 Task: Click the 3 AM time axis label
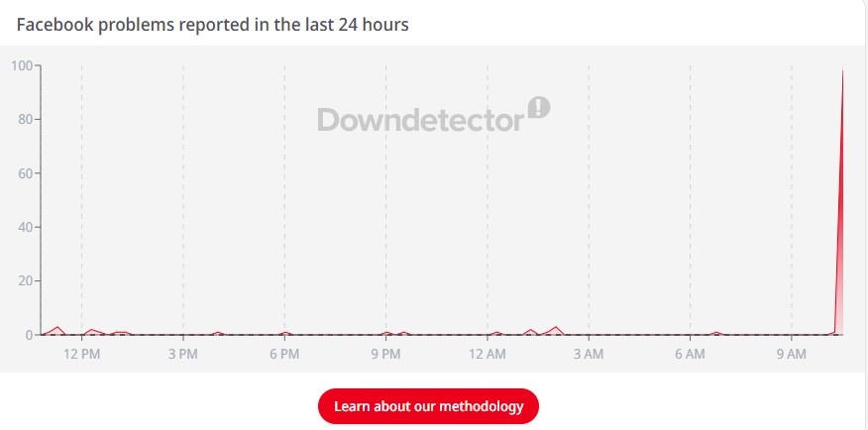(589, 354)
